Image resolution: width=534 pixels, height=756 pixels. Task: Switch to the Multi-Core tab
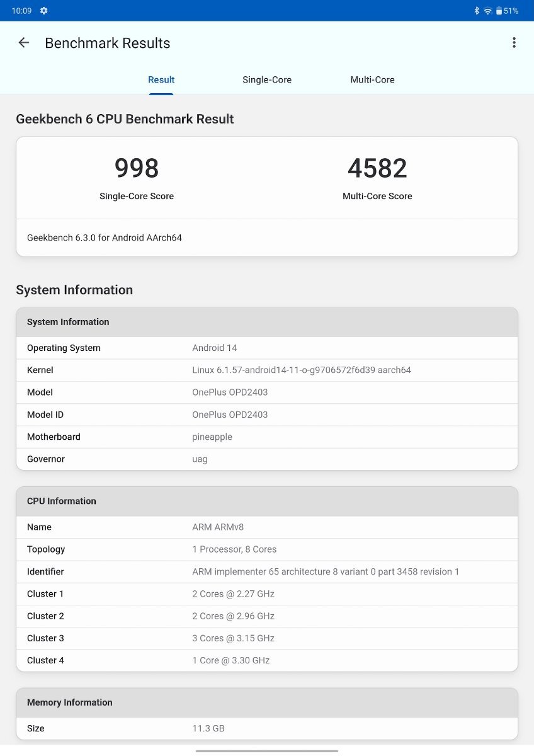(x=372, y=80)
